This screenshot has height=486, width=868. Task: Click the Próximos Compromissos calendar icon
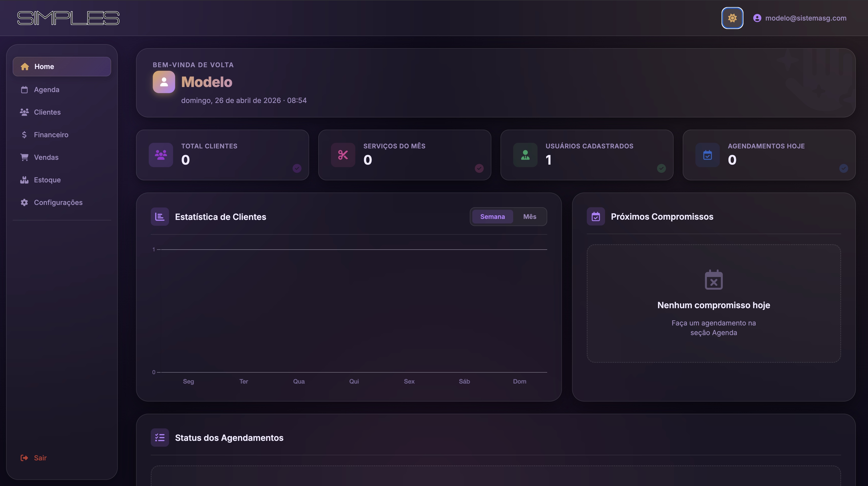click(x=596, y=217)
